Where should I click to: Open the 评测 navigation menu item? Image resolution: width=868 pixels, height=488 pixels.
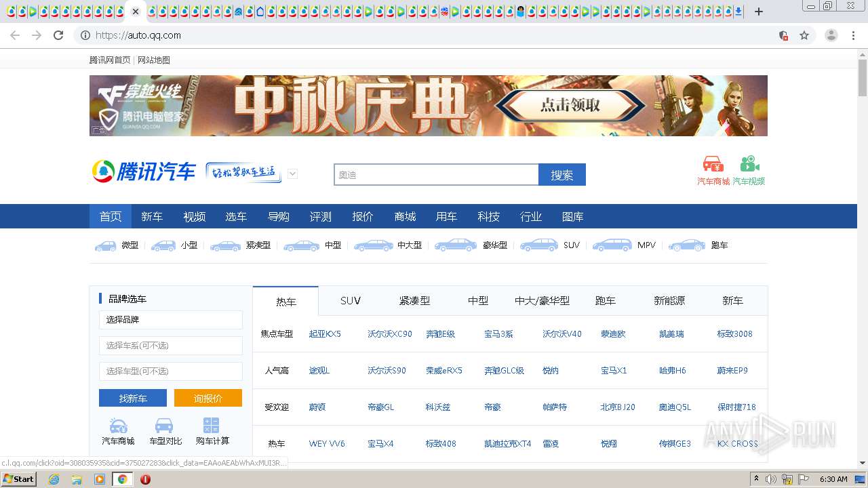tap(320, 216)
